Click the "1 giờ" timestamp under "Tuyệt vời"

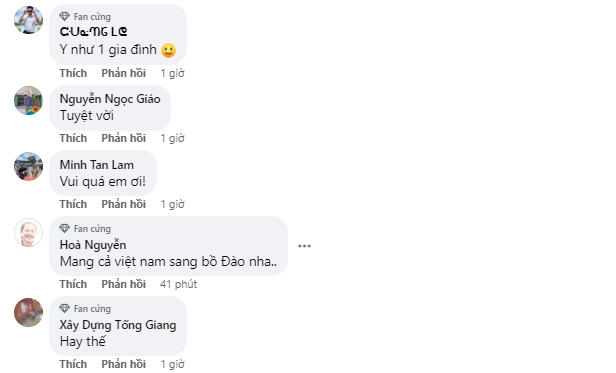tap(172, 138)
